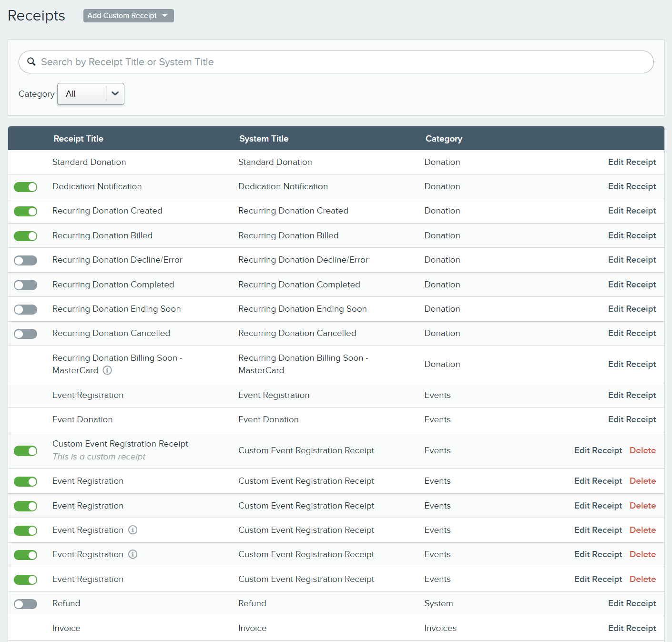This screenshot has height=642, width=672.
Task: Enable the Recurring Donation Ending Soon toggle
Action: 26,309
